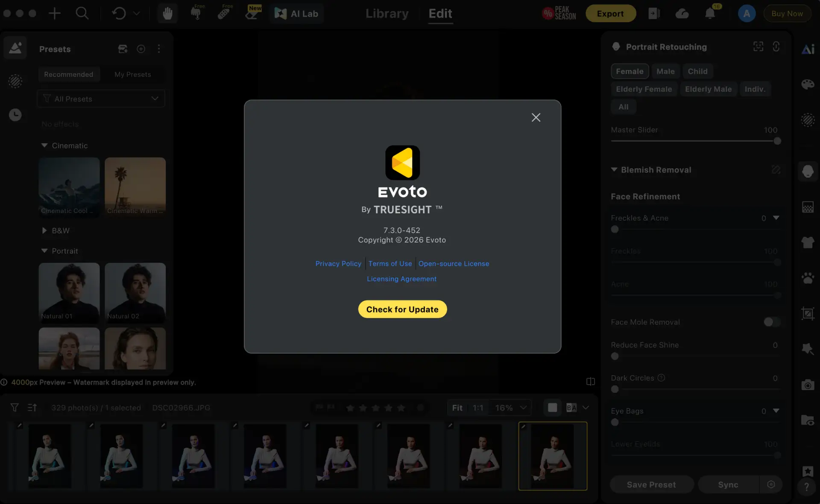Open the cloud sync icon
The image size is (820, 504).
click(682, 14)
